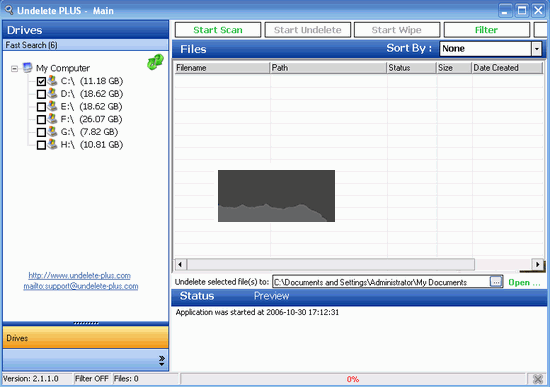Click the Filter button
This screenshot has height=387, width=550.
point(487,30)
